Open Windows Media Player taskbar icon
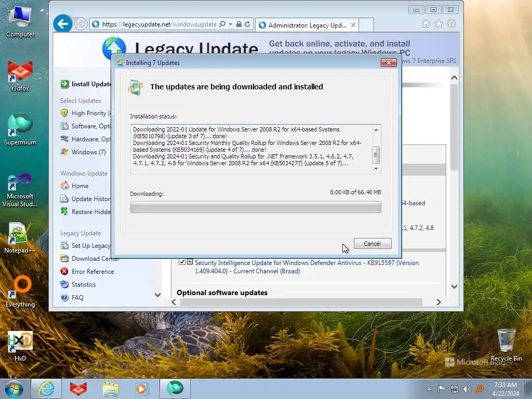The image size is (532, 399). [142, 389]
